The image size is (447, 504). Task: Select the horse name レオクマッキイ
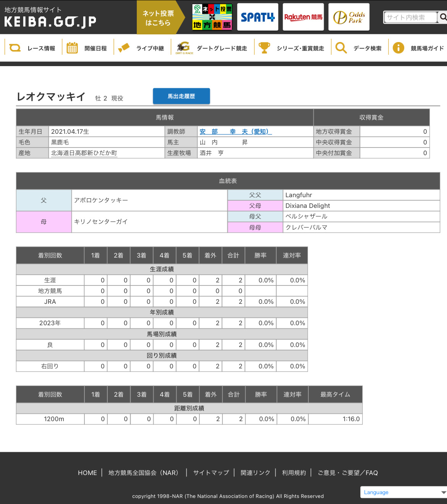(x=51, y=97)
